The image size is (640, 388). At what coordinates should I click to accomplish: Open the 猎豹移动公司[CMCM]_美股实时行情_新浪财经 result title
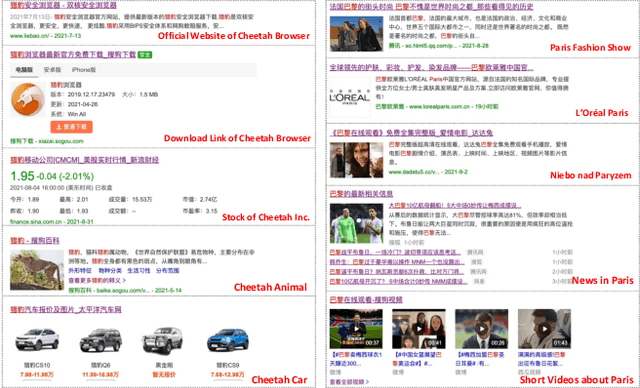tap(84, 160)
